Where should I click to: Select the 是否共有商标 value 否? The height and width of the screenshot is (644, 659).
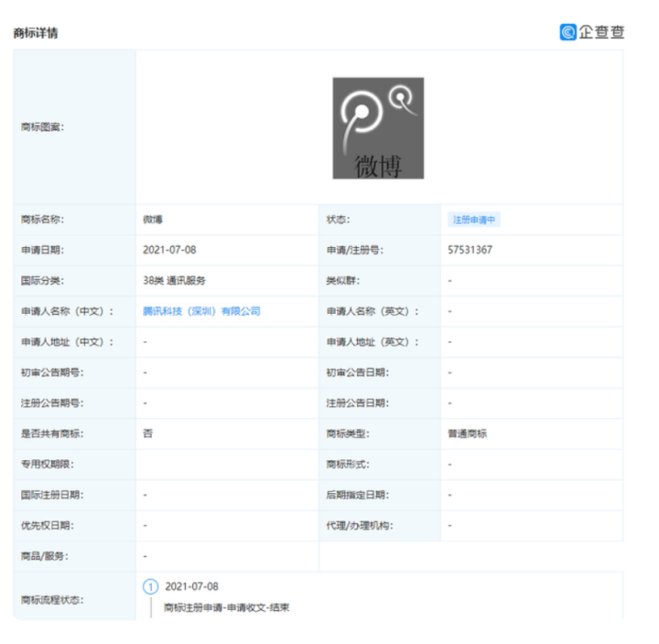tap(147, 434)
